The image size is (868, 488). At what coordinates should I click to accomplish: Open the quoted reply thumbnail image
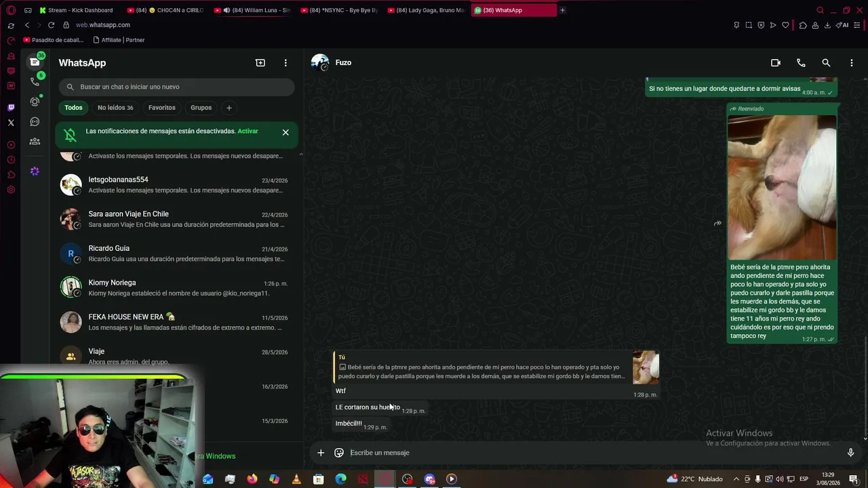pyautogui.click(x=646, y=368)
